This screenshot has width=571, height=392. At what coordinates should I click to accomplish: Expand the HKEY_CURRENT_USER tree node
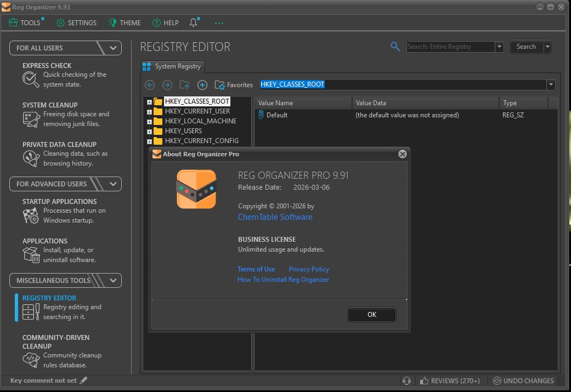(149, 111)
